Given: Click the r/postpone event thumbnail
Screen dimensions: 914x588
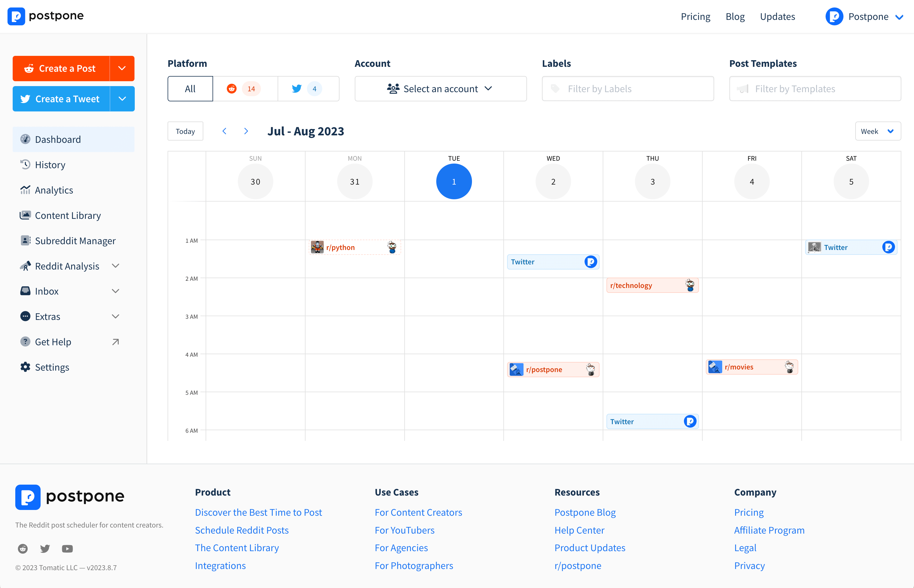Looking at the screenshot, I should [516, 370].
